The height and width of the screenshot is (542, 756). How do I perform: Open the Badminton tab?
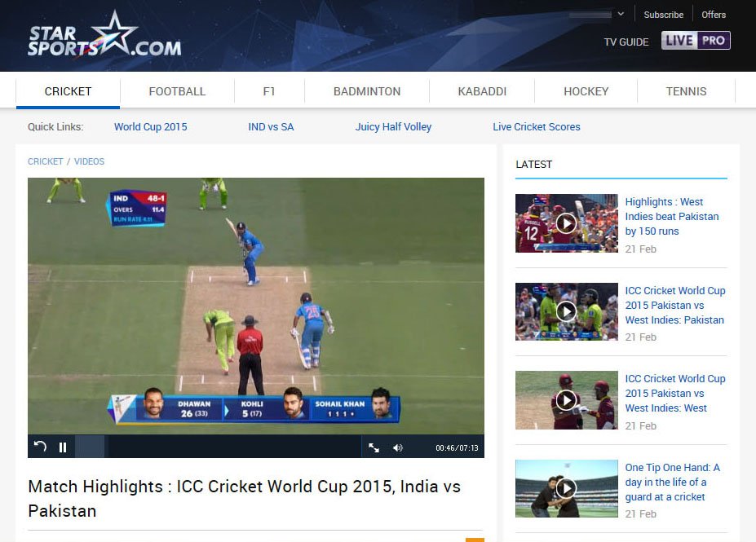click(x=367, y=91)
